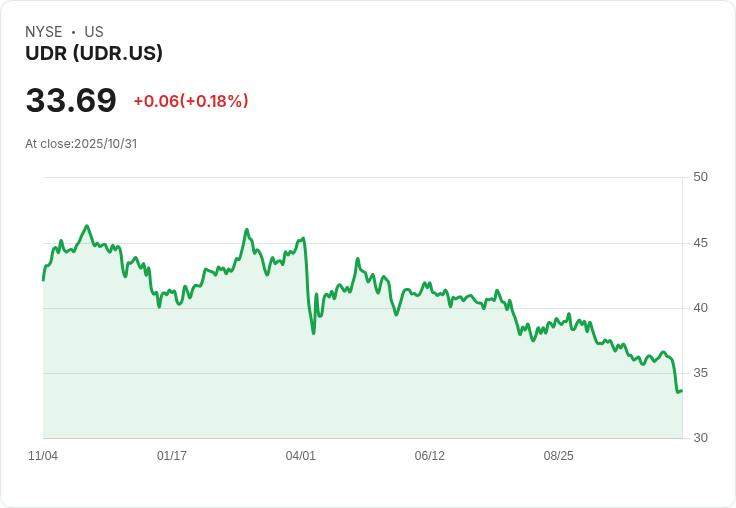The image size is (736, 508).
Task: Click the NYSE exchange label
Action: 44,32
